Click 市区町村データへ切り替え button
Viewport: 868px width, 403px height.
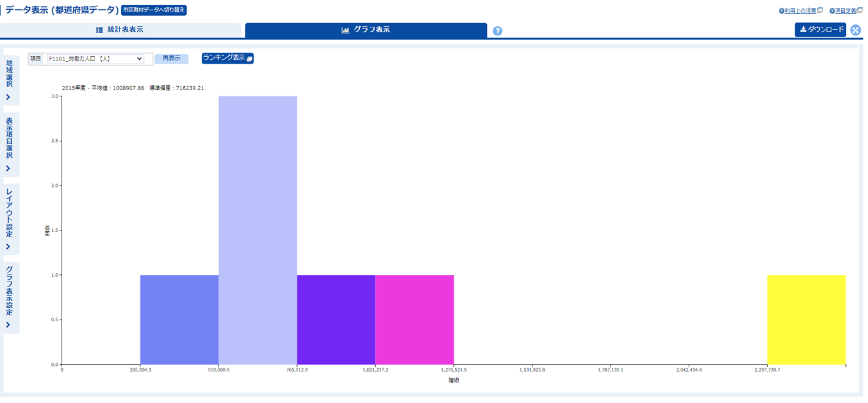point(154,10)
